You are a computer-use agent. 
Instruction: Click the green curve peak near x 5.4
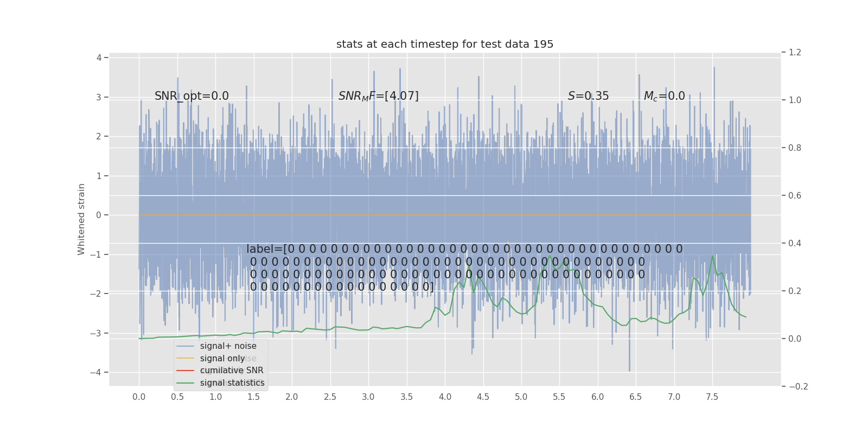tap(550, 256)
